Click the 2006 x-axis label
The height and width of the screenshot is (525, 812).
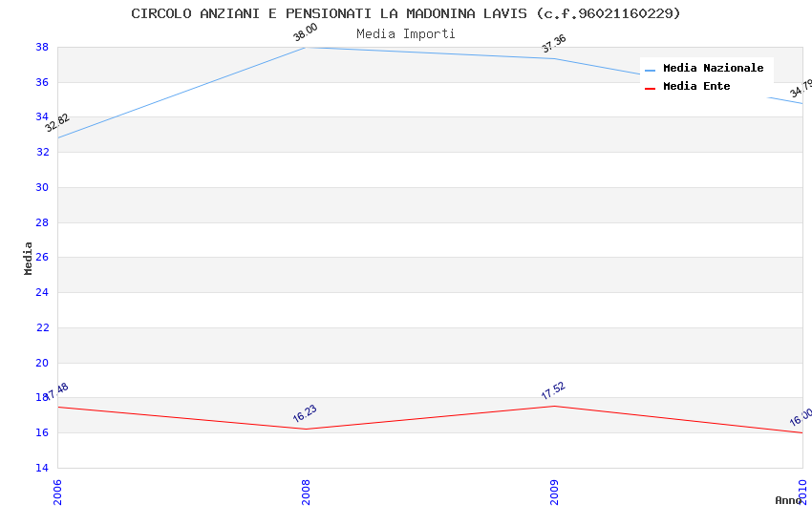(x=57, y=492)
